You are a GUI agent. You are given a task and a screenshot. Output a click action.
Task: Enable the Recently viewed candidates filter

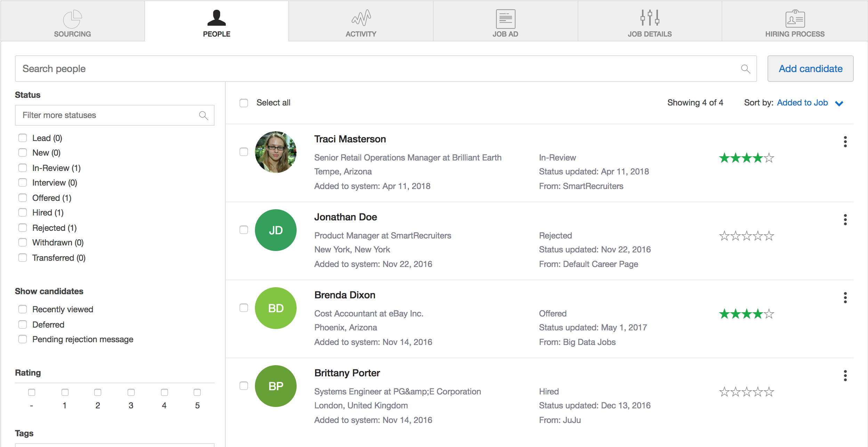[x=23, y=309]
